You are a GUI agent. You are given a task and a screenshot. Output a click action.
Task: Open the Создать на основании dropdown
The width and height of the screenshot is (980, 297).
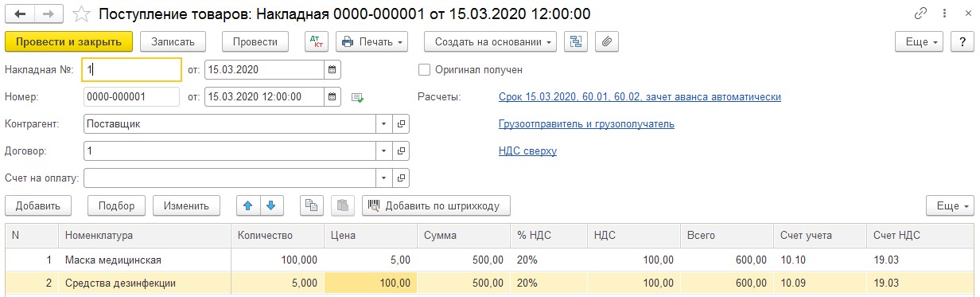[x=490, y=41]
